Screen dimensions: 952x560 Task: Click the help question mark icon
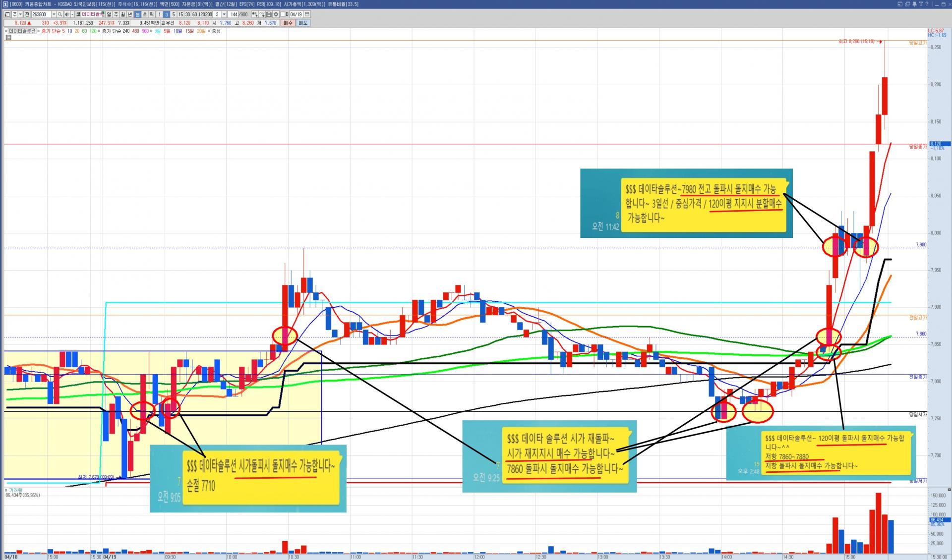[927, 4]
